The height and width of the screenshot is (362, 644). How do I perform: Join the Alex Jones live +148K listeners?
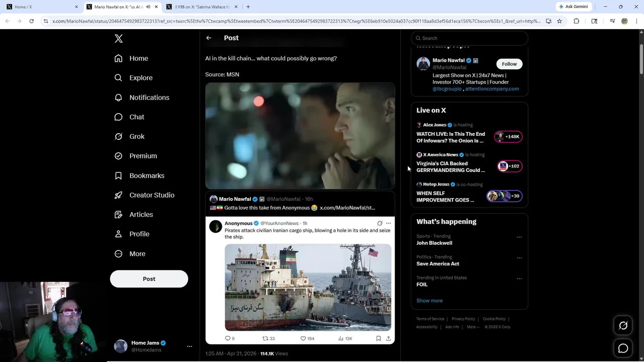508,137
